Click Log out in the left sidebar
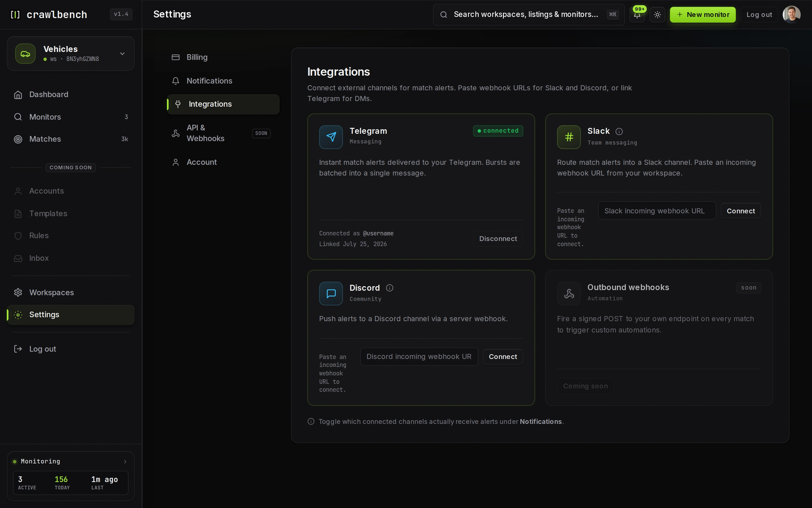The width and height of the screenshot is (812, 508). tap(71, 349)
